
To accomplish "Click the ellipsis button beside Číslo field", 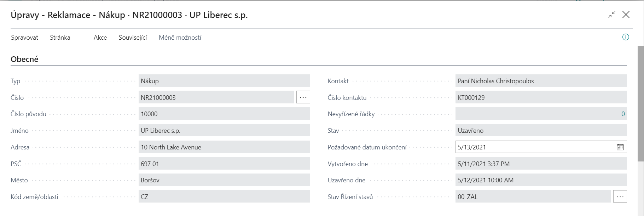I will coord(303,97).
